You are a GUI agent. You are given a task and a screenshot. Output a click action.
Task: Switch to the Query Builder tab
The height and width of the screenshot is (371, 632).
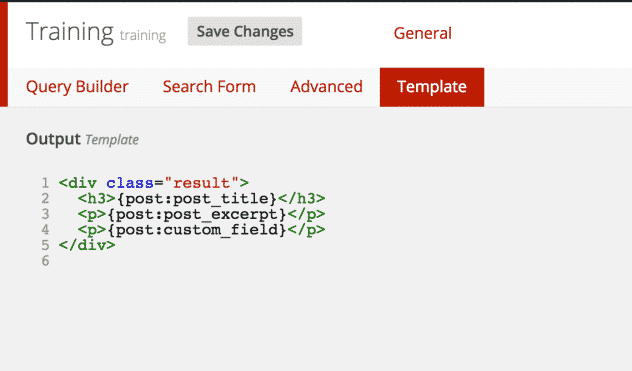(77, 87)
